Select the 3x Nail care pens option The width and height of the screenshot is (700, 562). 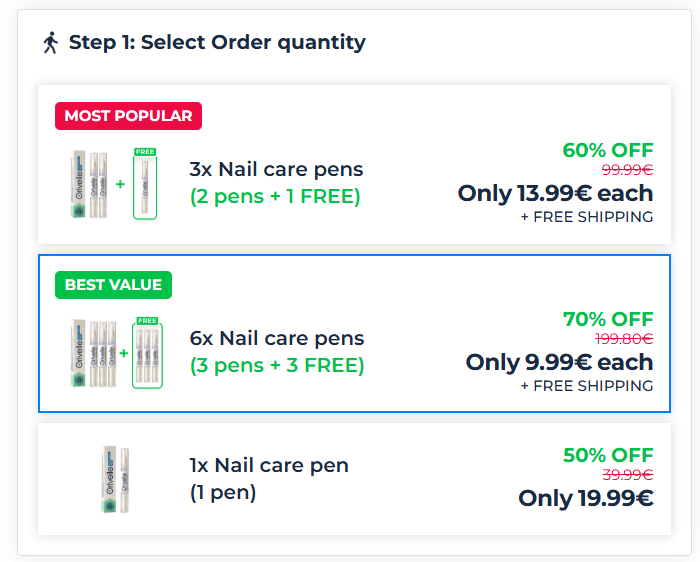(x=276, y=169)
